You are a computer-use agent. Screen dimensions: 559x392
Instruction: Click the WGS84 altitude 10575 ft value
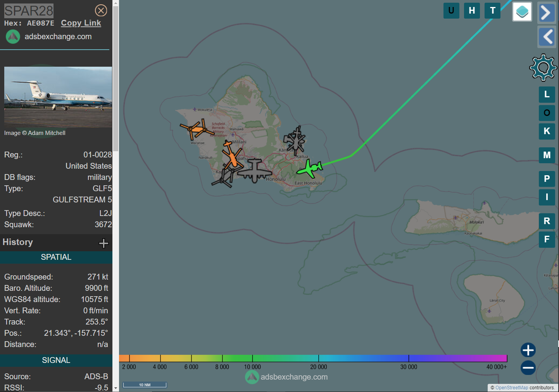coord(95,299)
